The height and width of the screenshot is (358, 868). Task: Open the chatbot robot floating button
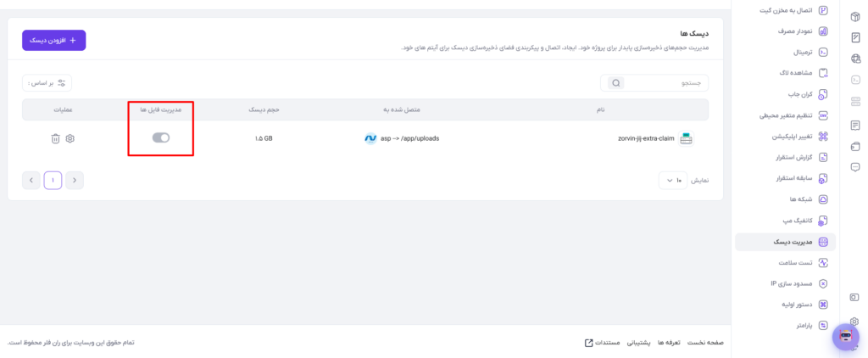click(845, 337)
